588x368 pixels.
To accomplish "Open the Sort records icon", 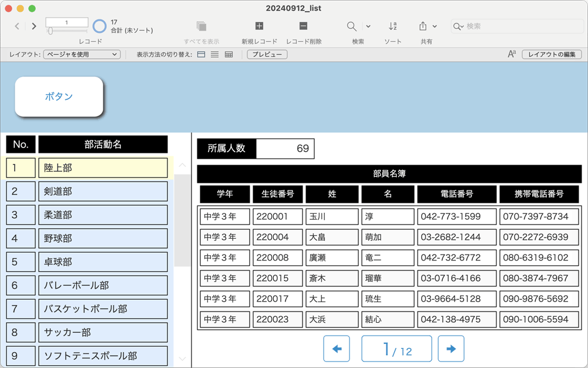I will click(x=392, y=26).
